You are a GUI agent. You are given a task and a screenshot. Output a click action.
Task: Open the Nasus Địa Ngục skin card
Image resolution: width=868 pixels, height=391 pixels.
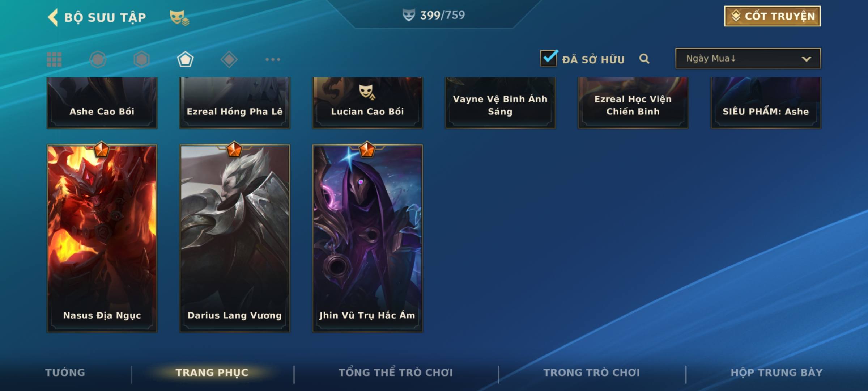[x=102, y=238]
